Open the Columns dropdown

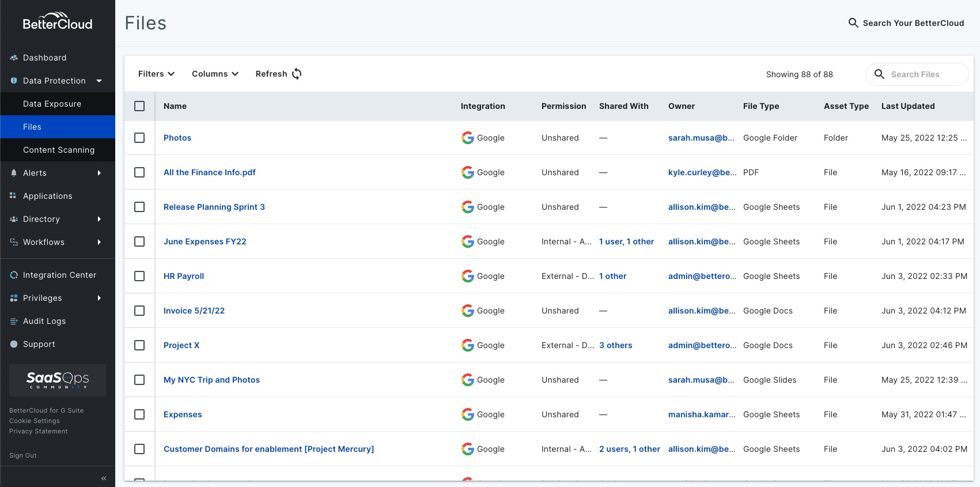pos(215,74)
